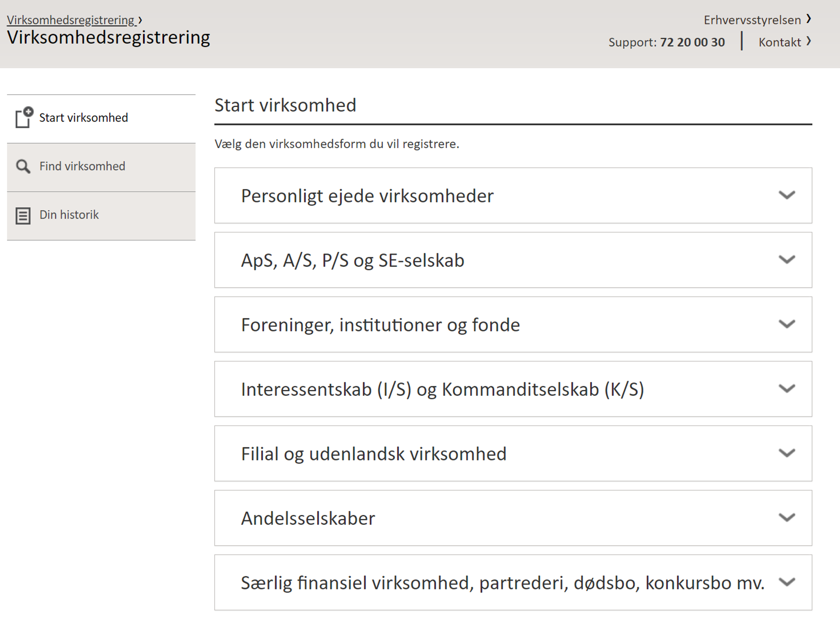Image resolution: width=840 pixels, height=625 pixels.
Task: Click the Find virksomhed magnifier icon
Action: (23, 167)
